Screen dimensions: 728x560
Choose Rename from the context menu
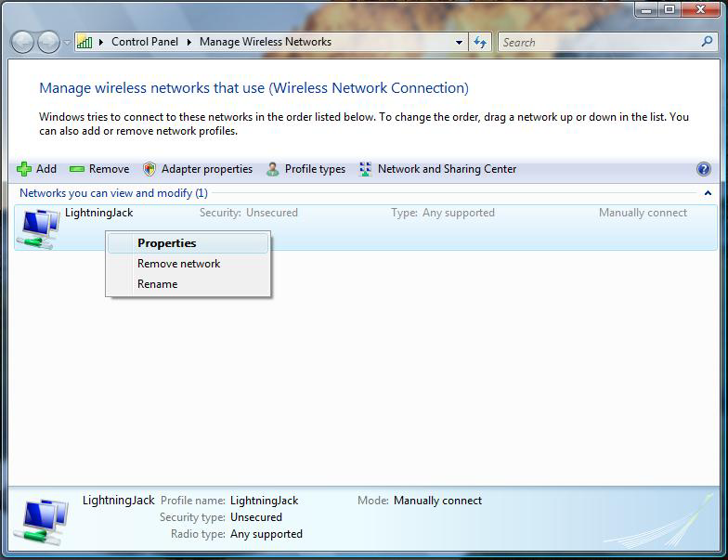click(188, 284)
